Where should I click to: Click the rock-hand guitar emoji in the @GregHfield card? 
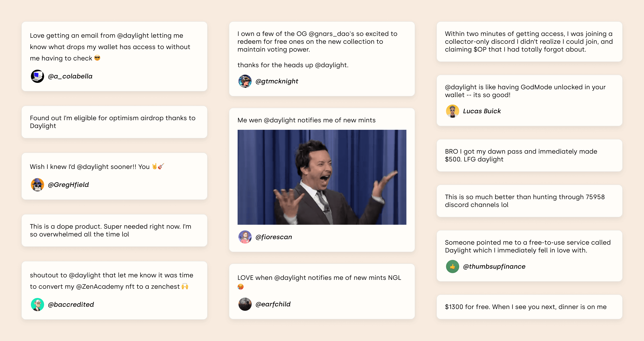(x=158, y=166)
